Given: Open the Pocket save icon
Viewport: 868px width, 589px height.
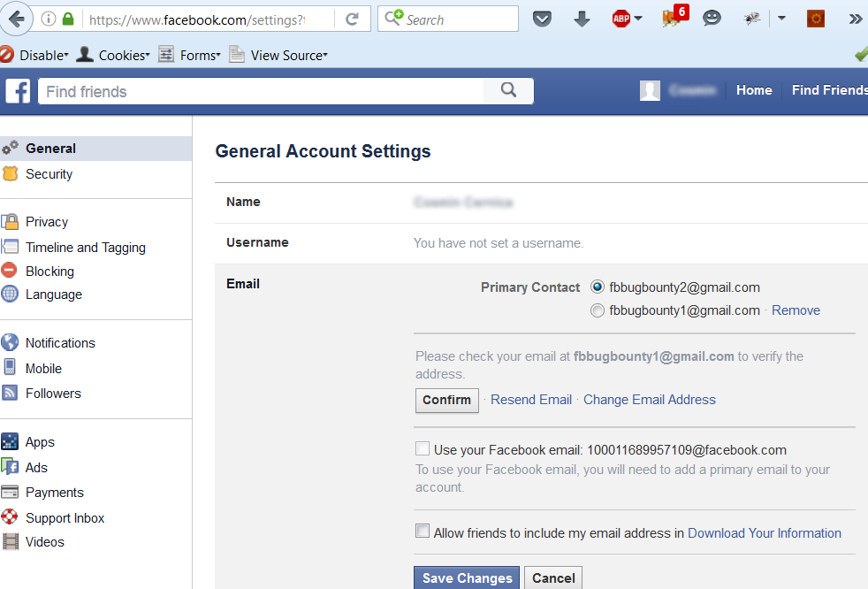Looking at the screenshot, I should coord(542,19).
